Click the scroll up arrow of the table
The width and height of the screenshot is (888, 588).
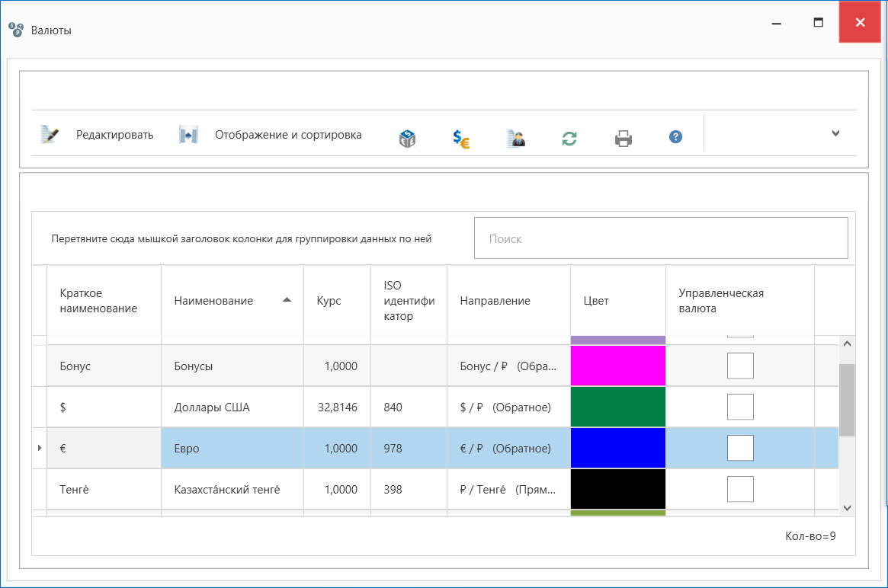pyautogui.click(x=847, y=344)
